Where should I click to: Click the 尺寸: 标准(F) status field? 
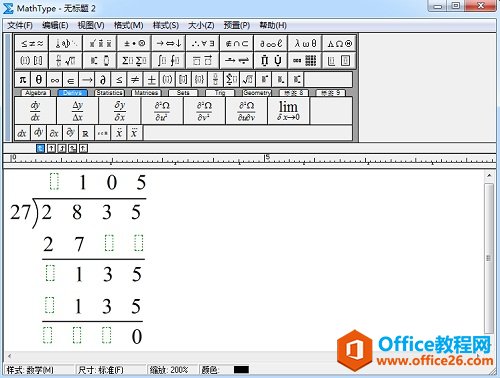click(110, 370)
